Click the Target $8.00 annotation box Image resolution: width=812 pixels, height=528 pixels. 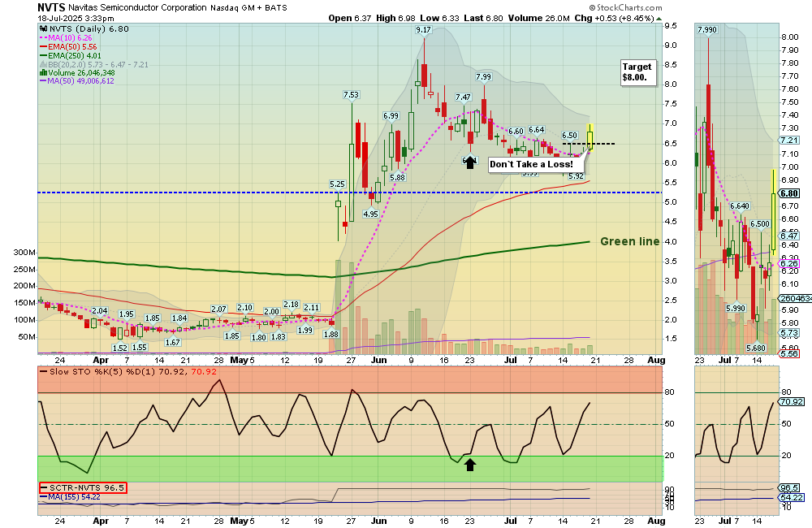tap(638, 72)
